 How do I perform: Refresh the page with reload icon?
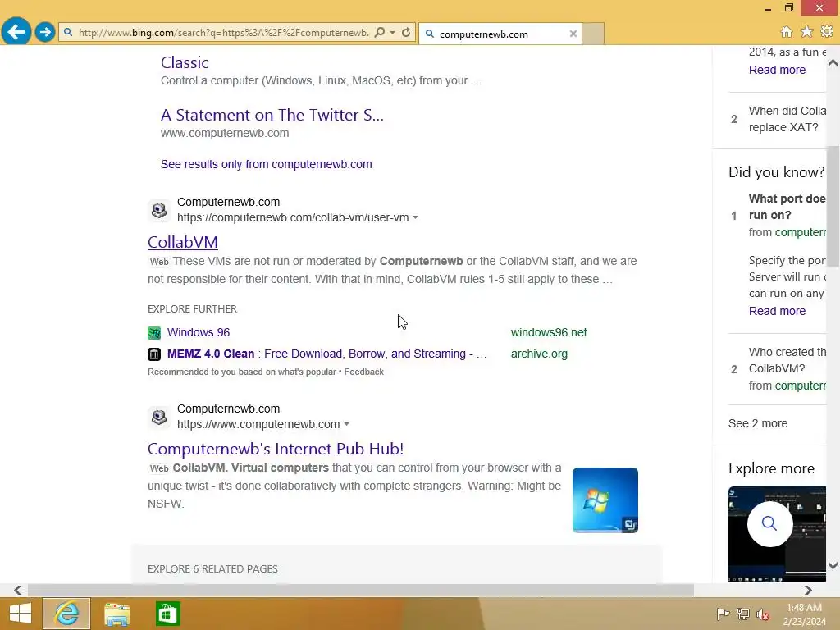(x=406, y=32)
